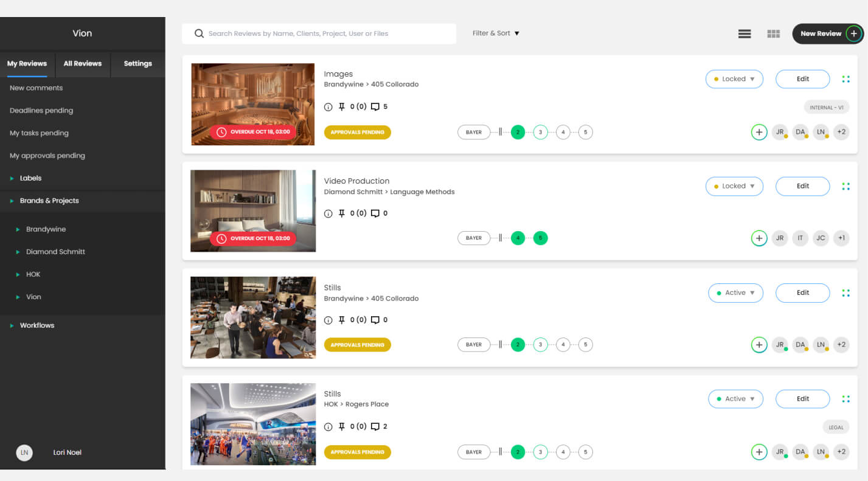
Task: Click the expand arrows icon on Stills review
Action: tap(845, 292)
